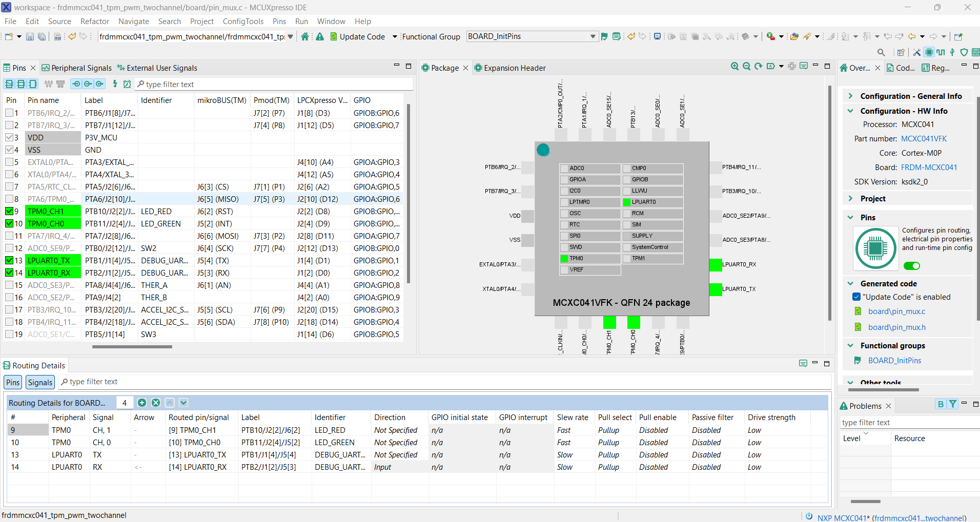The image size is (980, 522).
Task: Zoom out on the Package view
Action: click(x=746, y=67)
